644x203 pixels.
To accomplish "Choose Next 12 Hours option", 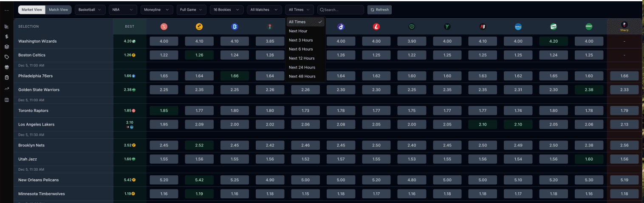I will coord(305,58).
